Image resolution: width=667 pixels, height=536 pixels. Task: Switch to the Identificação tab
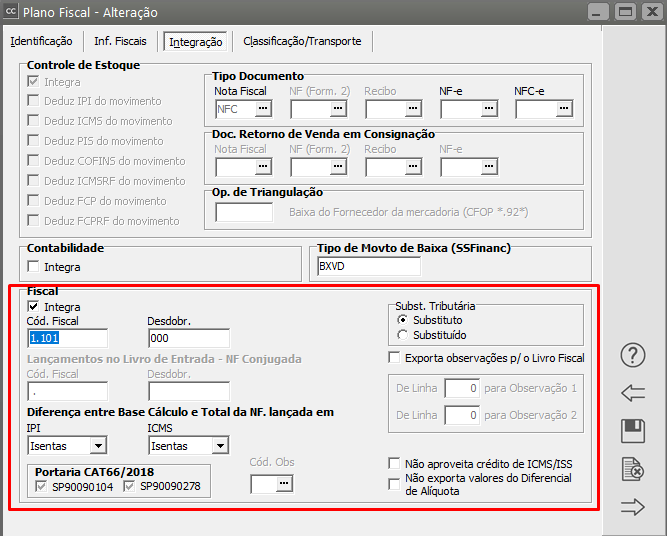[x=41, y=41]
